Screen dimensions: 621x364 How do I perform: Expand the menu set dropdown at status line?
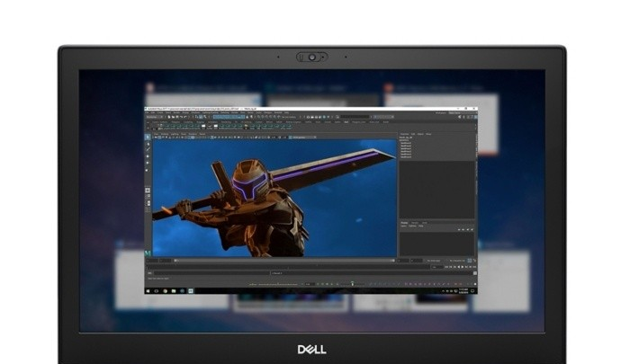tap(153, 117)
